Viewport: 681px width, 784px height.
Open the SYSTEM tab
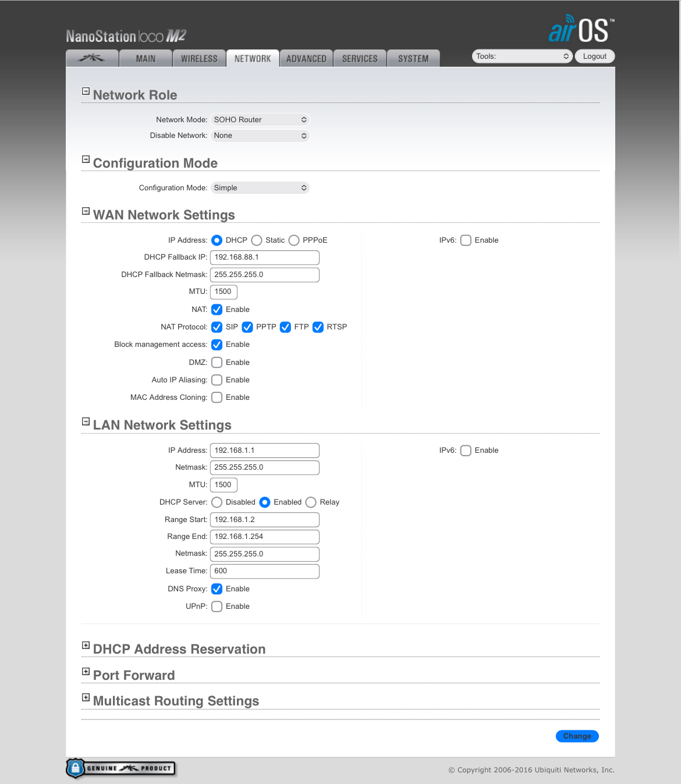pyautogui.click(x=413, y=58)
